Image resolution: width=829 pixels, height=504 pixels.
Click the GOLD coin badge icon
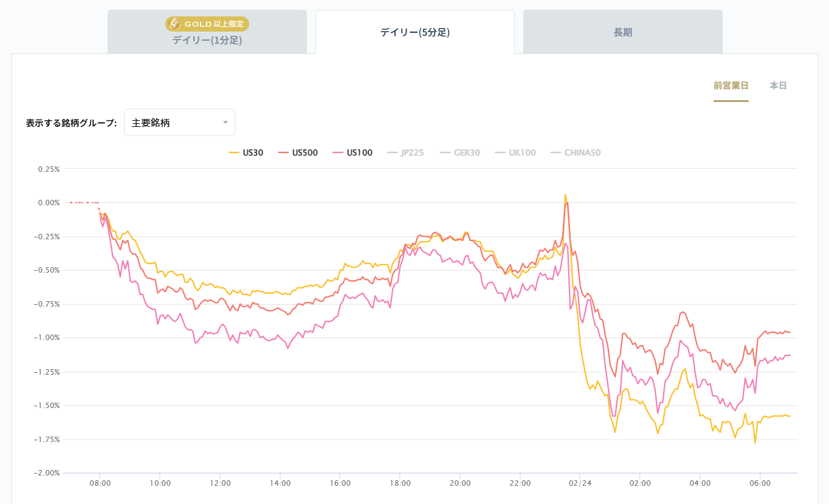(x=176, y=24)
